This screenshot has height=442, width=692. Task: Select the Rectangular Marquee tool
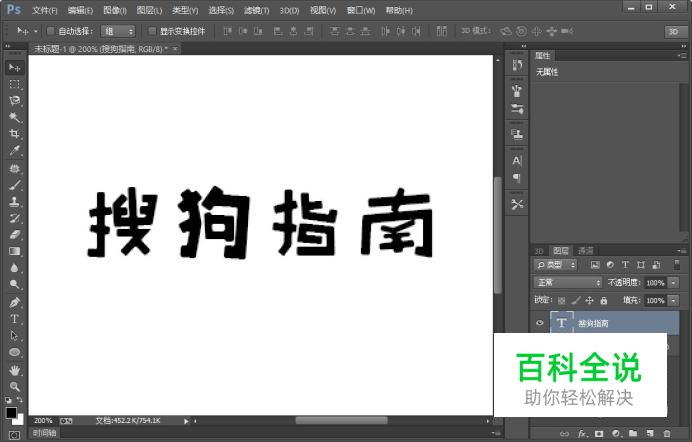click(x=14, y=84)
